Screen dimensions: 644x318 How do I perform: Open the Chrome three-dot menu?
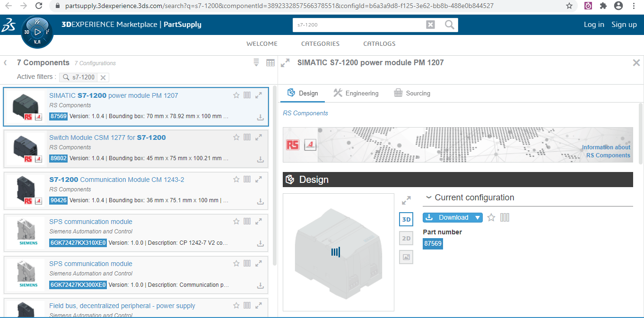(x=634, y=6)
